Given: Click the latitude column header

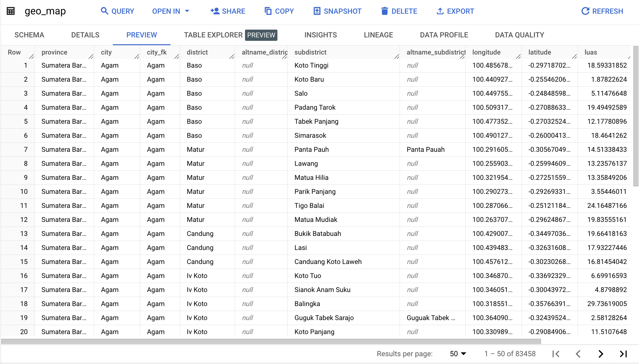Looking at the screenshot, I should click(540, 52).
